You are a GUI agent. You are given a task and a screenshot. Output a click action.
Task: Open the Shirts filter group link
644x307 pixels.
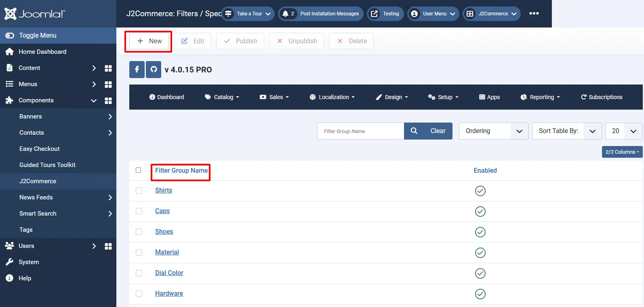164,191
